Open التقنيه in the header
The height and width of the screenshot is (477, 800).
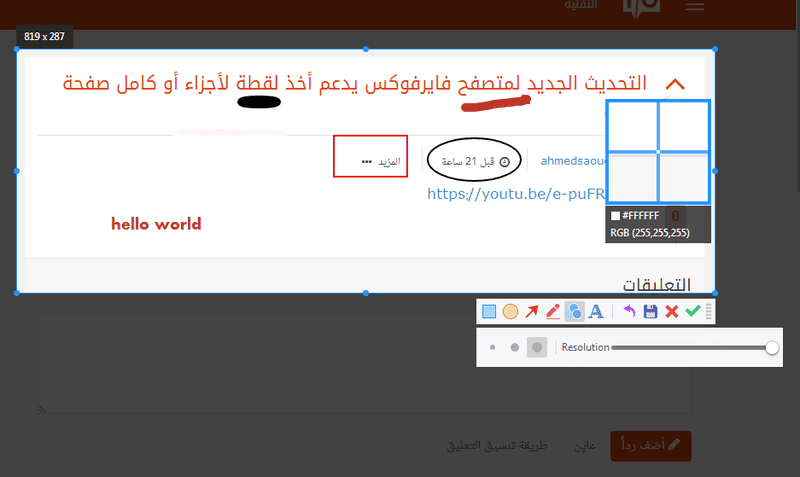[x=581, y=5]
